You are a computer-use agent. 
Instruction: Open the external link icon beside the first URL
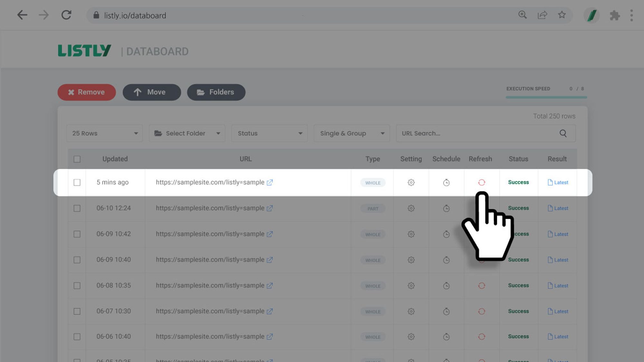270,182
